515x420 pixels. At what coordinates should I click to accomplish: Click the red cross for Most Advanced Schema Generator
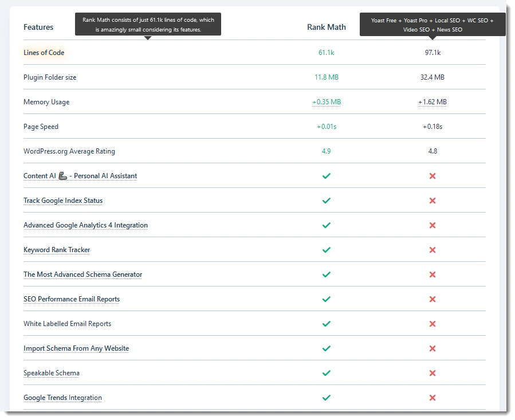[433, 274]
